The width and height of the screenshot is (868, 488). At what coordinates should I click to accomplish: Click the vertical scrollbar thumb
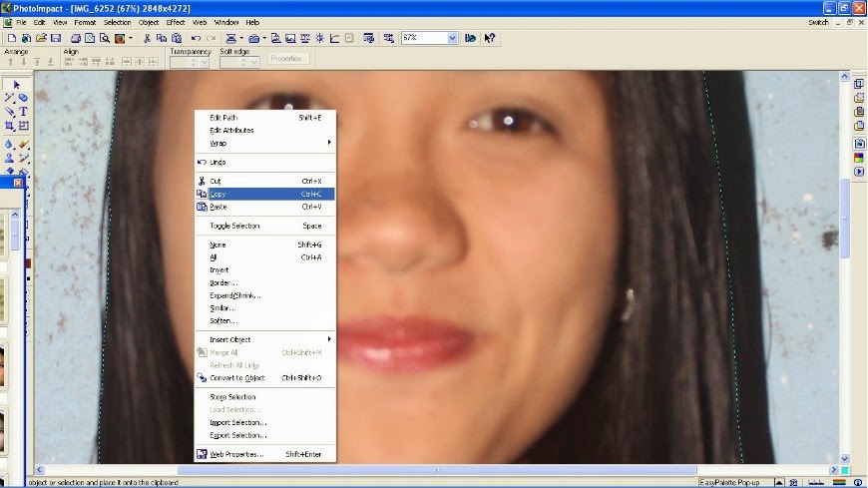tap(845, 219)
